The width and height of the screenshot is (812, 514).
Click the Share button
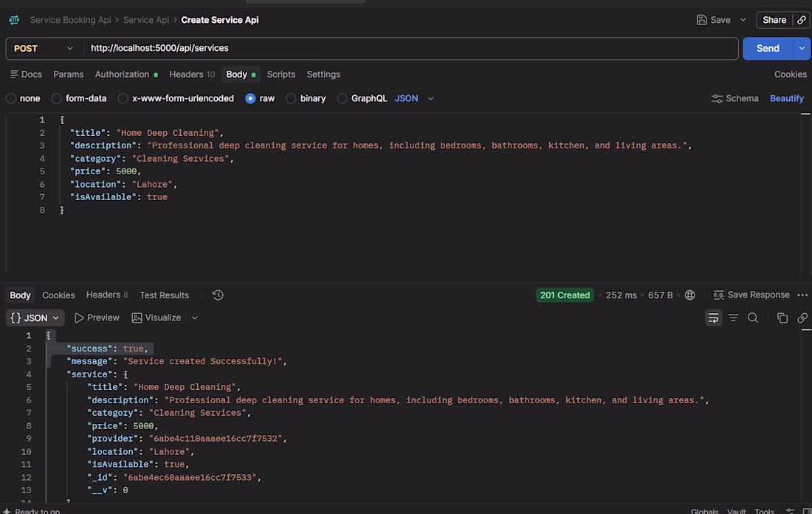point(774,20)
